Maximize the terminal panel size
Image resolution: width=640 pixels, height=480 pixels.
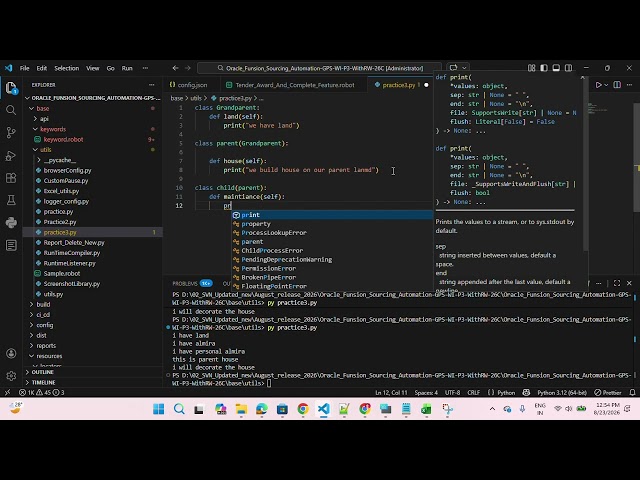(x=617, y=283)
